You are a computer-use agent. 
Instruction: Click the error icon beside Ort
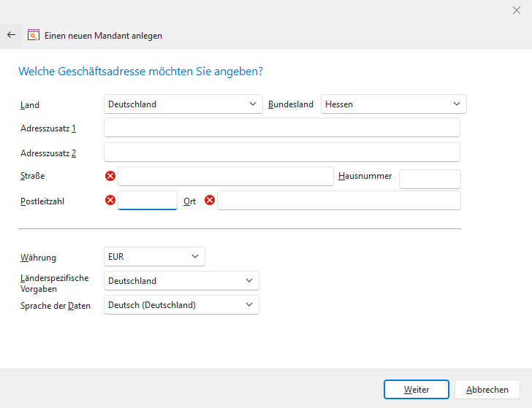[210, 200]
